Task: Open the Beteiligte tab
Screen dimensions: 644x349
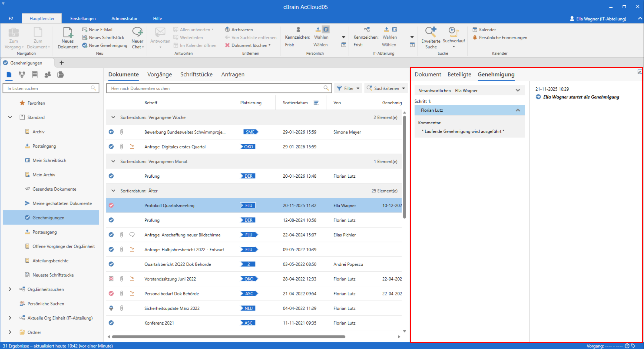Action: coord(459,74)
